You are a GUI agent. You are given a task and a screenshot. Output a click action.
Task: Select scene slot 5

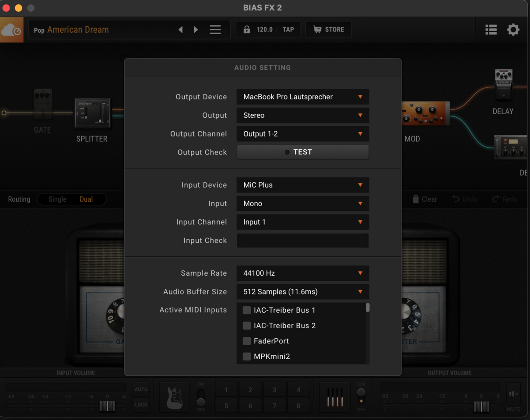click(226, 405)
